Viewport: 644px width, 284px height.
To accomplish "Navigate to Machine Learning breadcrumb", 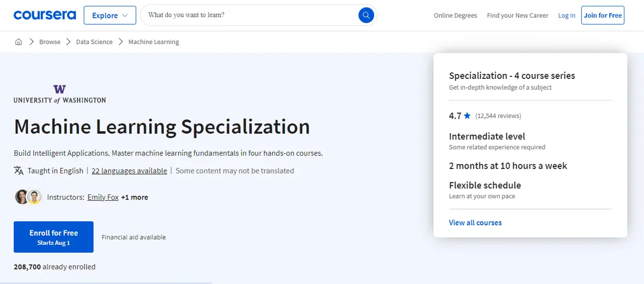I will click(x=153, y=42).
